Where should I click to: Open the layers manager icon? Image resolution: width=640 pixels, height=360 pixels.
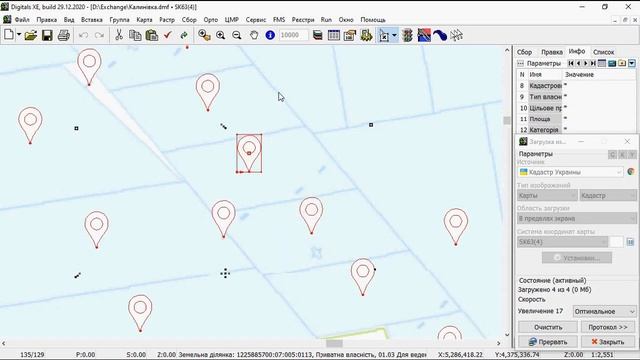point(318,36)
